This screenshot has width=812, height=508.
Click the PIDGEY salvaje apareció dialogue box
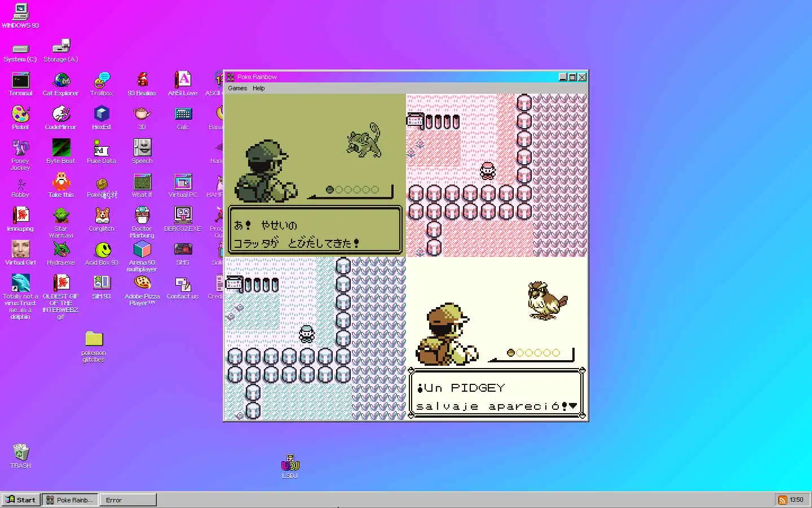tap(496, 393)
